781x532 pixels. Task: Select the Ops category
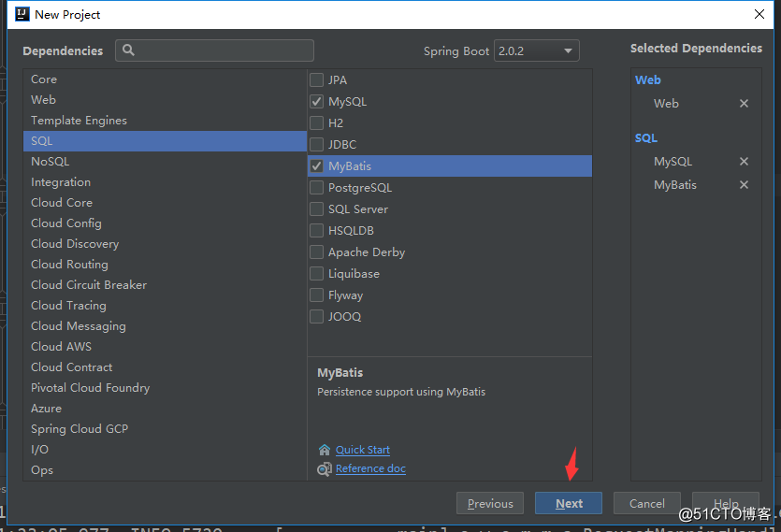(x=165, y=470)
